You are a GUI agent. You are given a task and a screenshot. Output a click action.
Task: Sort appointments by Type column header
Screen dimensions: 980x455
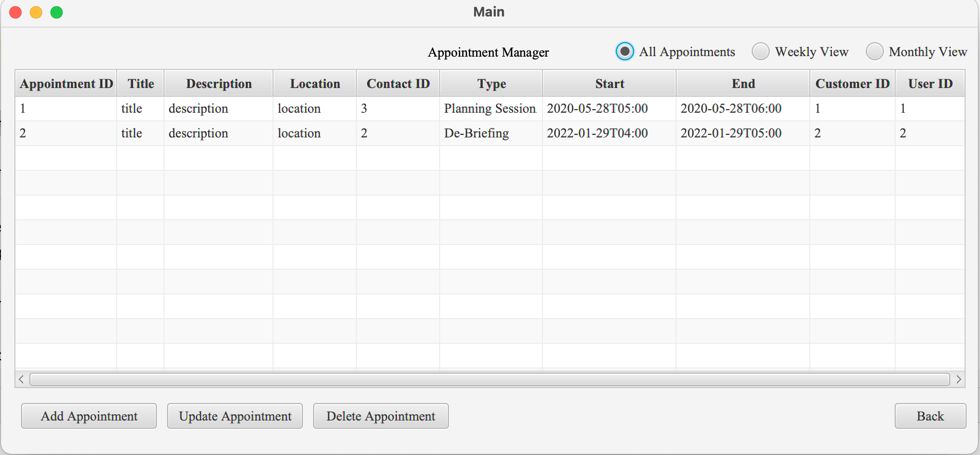492,83
